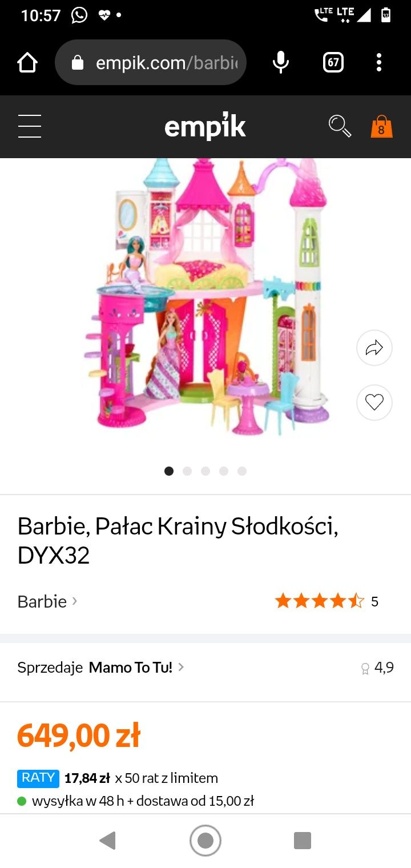The height and width of the screenshot is (868, 411).
Task: Open the browser tab switcher showing 67
Action: 333,62
